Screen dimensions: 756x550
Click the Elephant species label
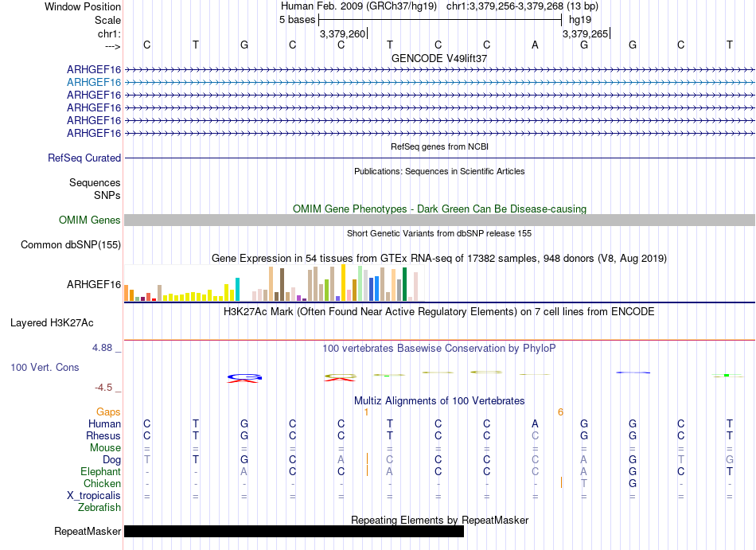tap(101, 471)
